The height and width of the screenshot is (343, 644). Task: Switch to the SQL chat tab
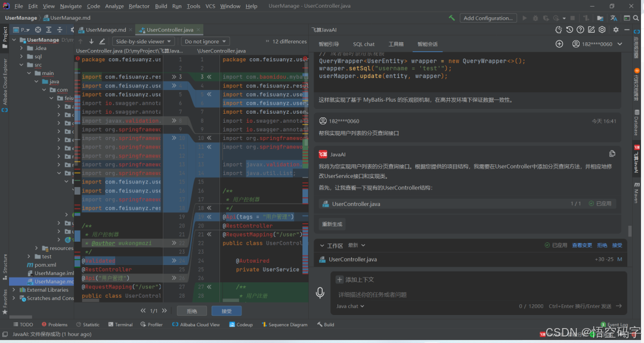click(x=364, y=44)
